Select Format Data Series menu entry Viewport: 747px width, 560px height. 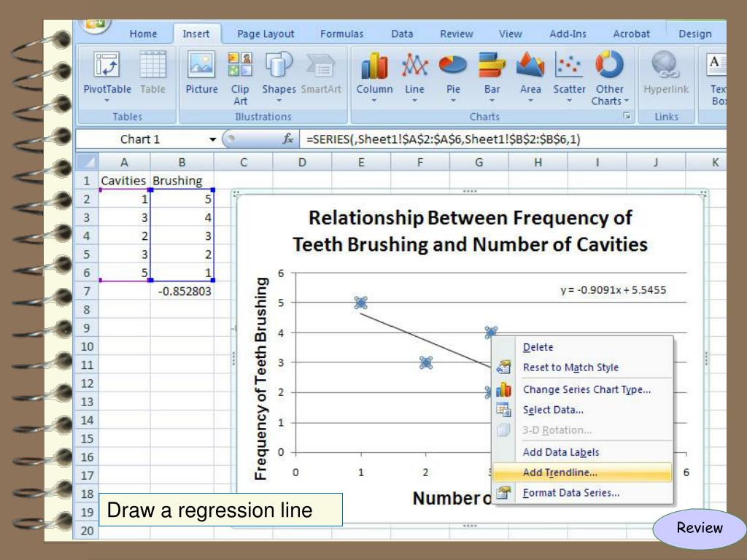[571, 493]
